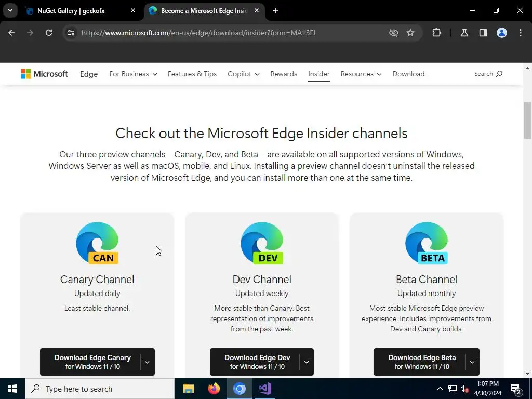Open the Windows Start menu
Viewport: 532px width, 399px height.
[x=12, y=389]
